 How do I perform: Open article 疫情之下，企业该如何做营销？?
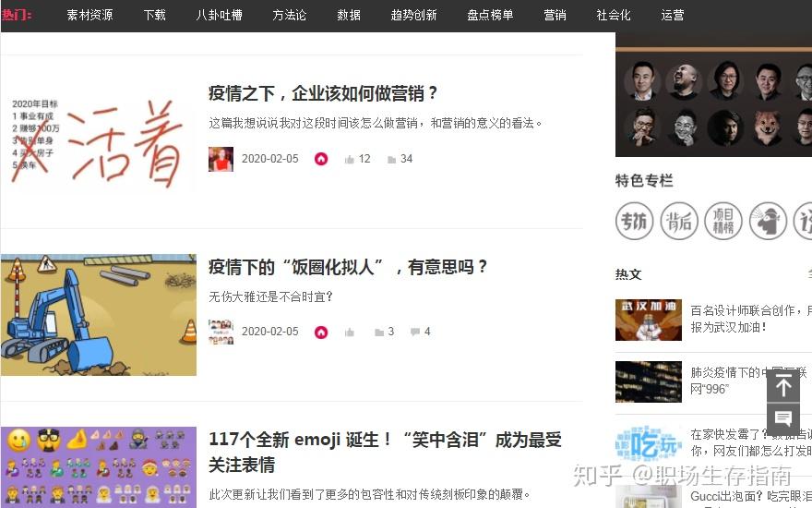point(324,93)
